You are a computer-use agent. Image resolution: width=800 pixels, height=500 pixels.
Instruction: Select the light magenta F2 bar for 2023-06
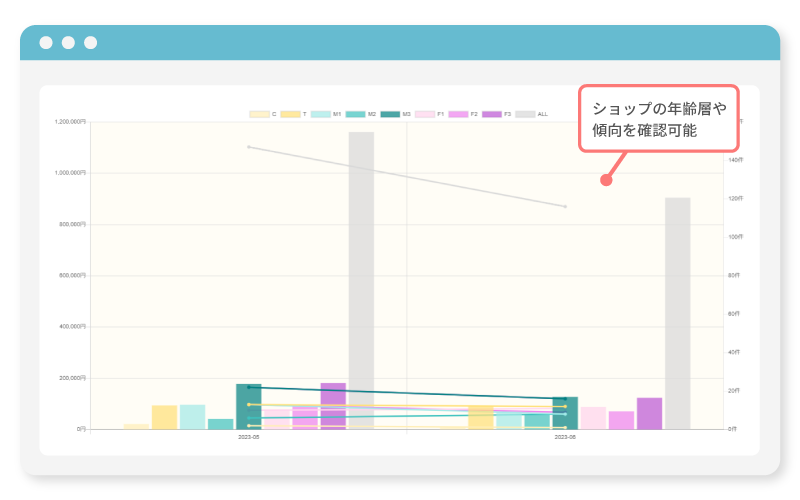621,420
